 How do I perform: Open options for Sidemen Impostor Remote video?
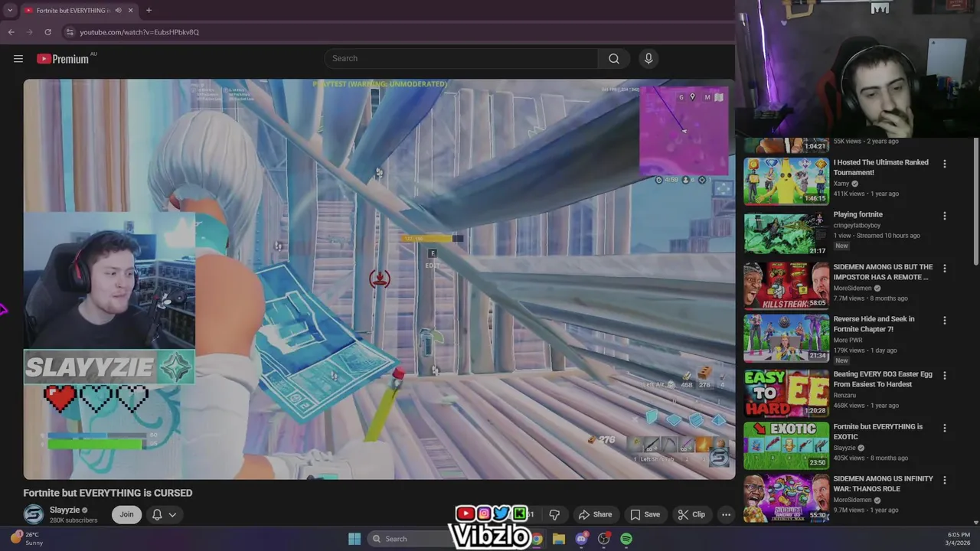click(x=944, y=268)
